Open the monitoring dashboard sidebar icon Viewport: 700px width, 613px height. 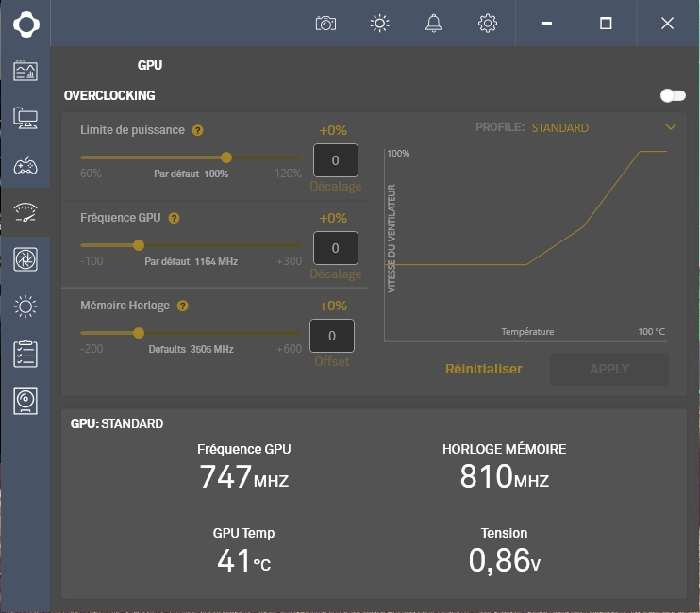point(25,71)
